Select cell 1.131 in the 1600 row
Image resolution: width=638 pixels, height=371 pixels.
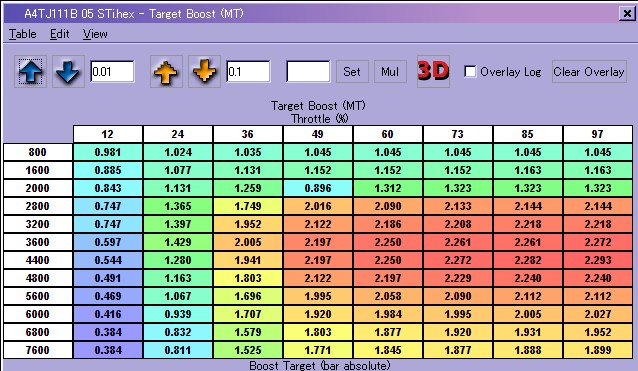tap(248, 170)
